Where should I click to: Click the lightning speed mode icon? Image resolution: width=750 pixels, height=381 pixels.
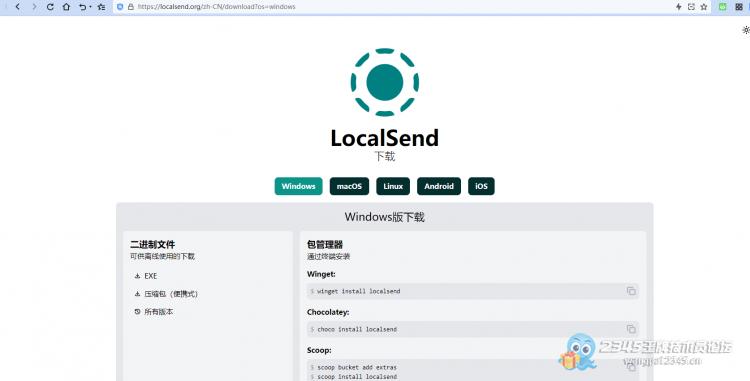click(x=678, y=7)
